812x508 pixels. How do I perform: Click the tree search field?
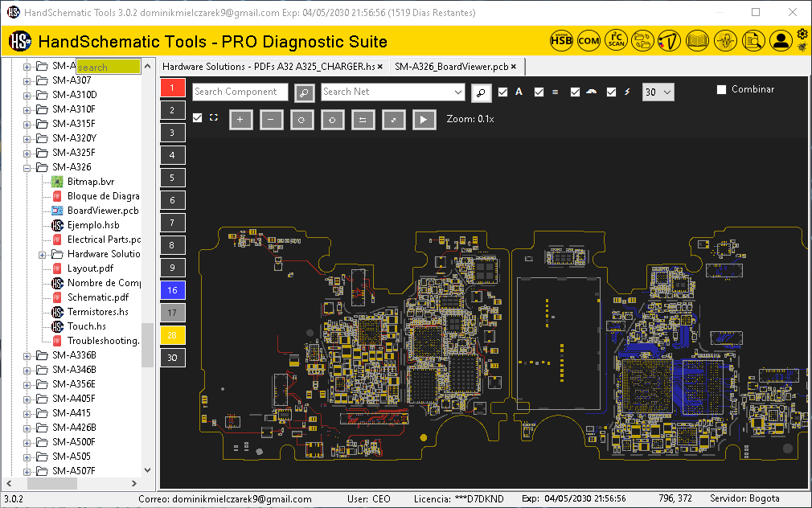109,67
